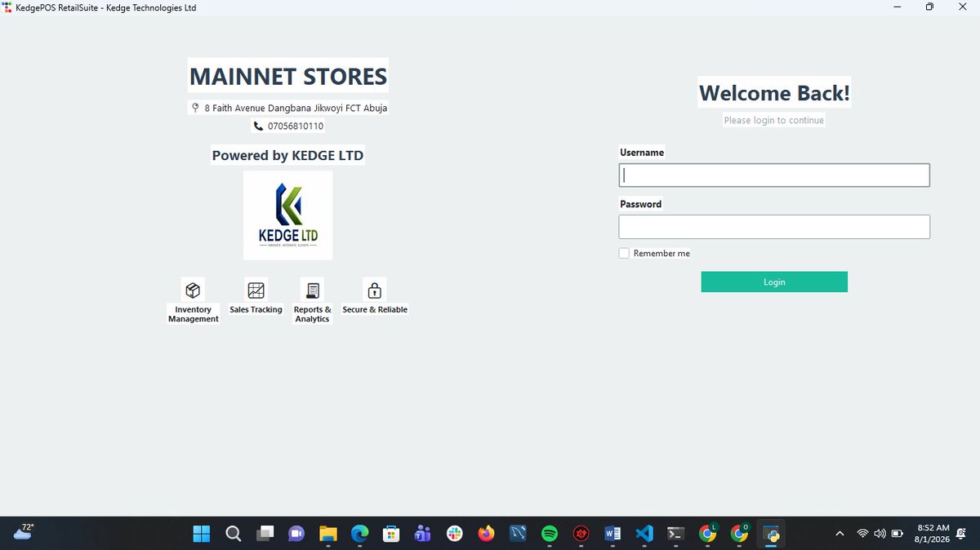
Task: Click the Python app icon on taskbar
Action: point(771,534)
